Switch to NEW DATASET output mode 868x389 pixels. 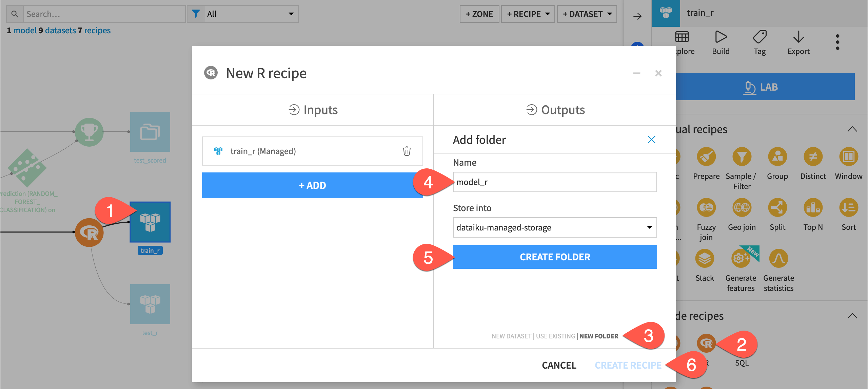pos(511,336)
